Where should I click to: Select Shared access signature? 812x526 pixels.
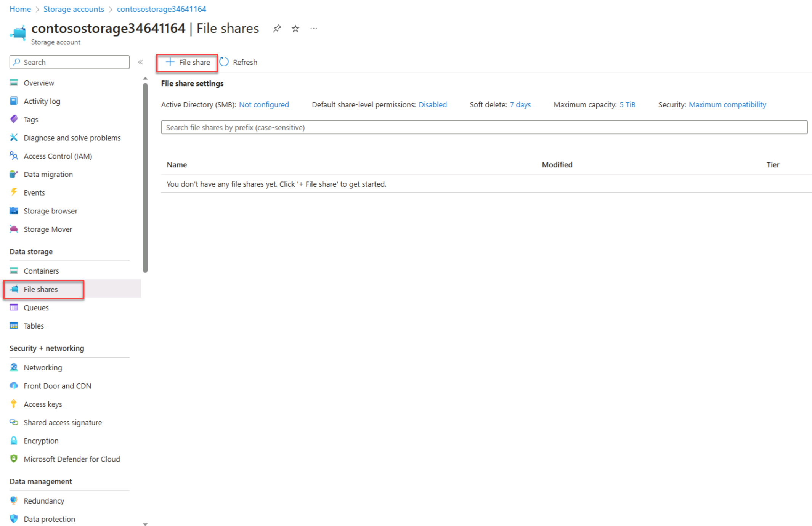click(x=63, y=422)
